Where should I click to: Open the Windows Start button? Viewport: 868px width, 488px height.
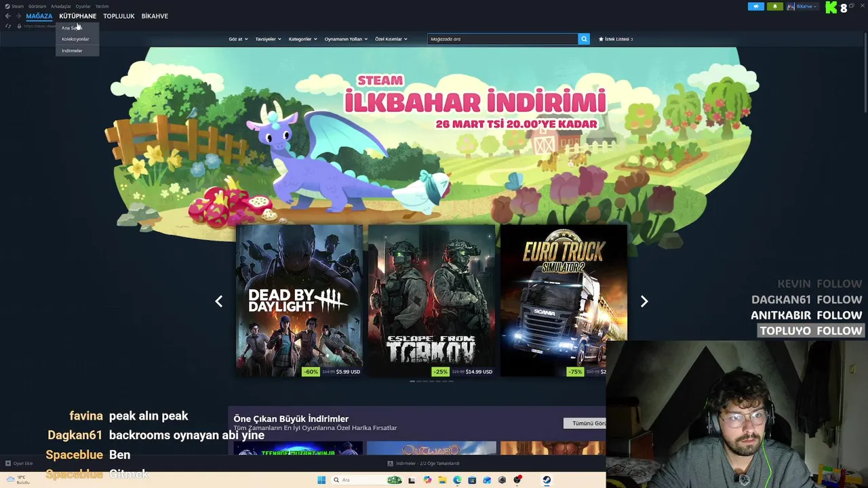[321, 480]
